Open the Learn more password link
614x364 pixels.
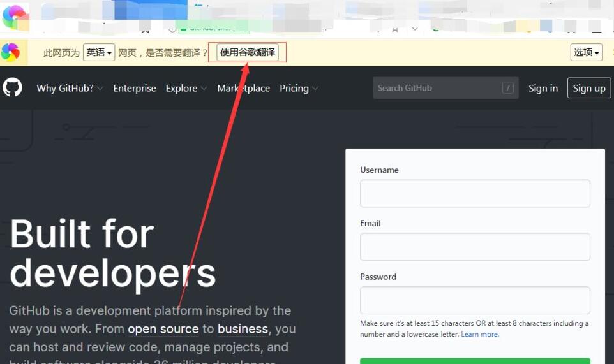click(480, 334)
